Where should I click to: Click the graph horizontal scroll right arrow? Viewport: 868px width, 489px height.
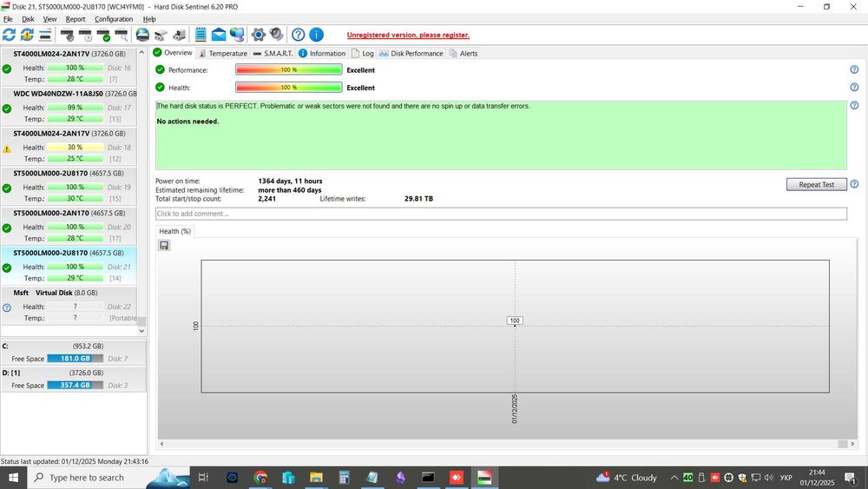852,444
